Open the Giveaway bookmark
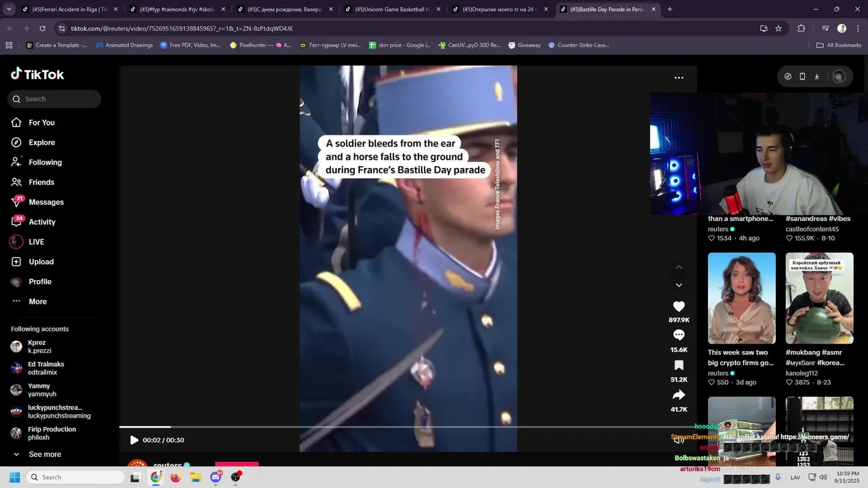Viewport: 868px width, 488px height. [x=524, y=45]
